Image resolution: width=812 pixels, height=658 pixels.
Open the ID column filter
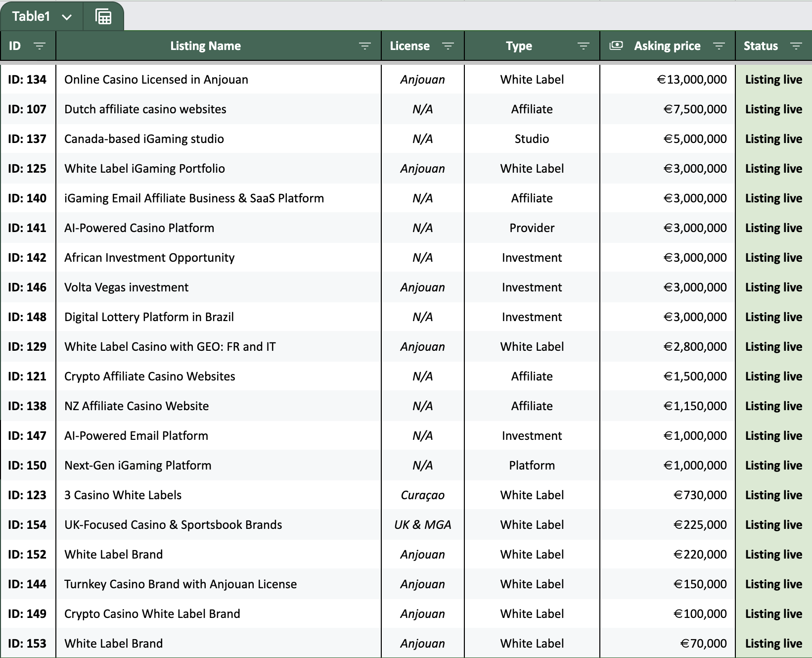pyautogui.click(x=39, y=46)
